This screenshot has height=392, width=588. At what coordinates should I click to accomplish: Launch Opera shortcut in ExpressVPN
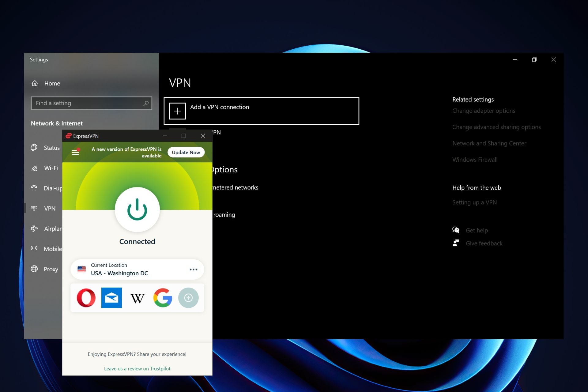86,298
